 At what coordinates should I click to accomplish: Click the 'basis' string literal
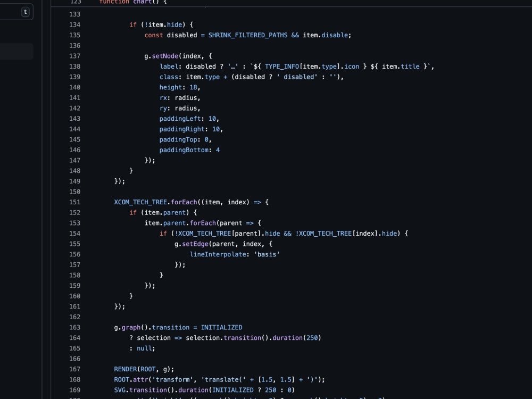[x=267, y=254]
